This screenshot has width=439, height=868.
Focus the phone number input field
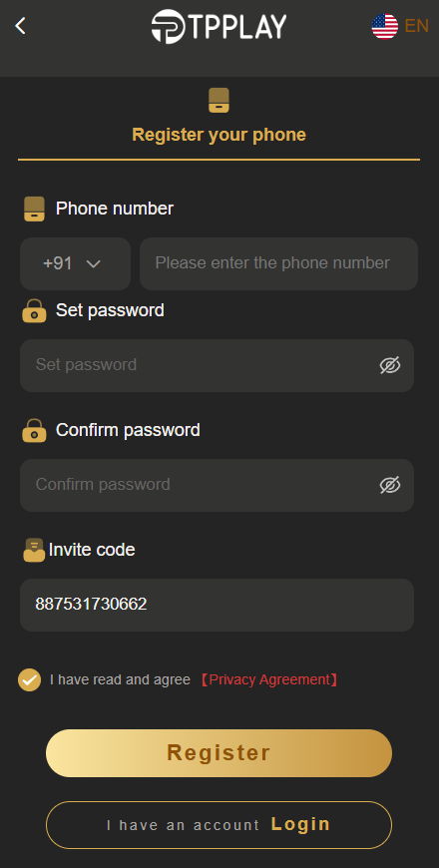click(x=278, y=263)
